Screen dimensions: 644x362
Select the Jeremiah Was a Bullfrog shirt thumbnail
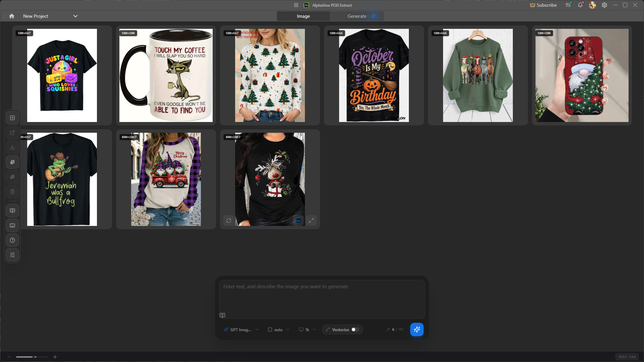[62, 179]
